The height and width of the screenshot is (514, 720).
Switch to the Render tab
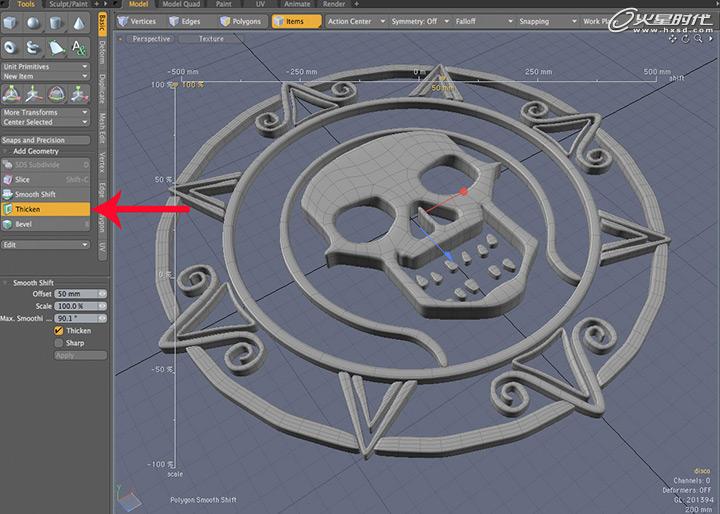coord(334,4)
